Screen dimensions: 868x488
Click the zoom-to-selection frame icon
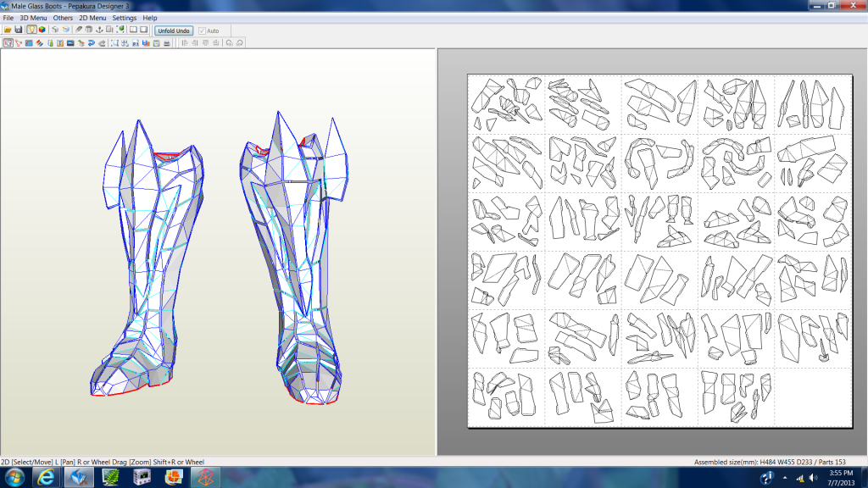coord(114,42)
